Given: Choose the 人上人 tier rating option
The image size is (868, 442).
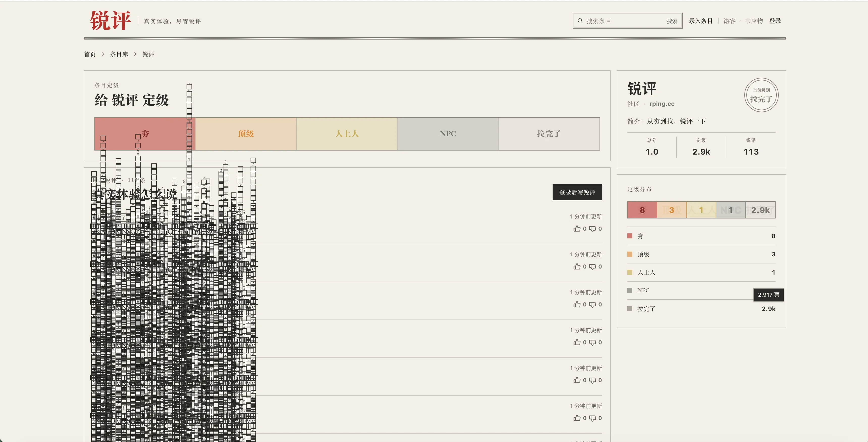Looking at the screenshot, I should click(x=347, y=134).
